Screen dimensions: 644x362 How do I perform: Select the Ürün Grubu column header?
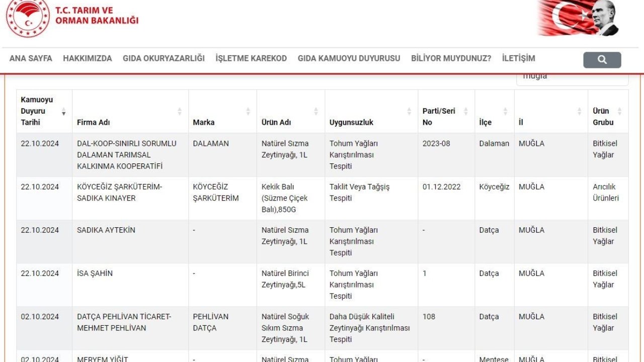pyautogui.click(x=608, y=111)
